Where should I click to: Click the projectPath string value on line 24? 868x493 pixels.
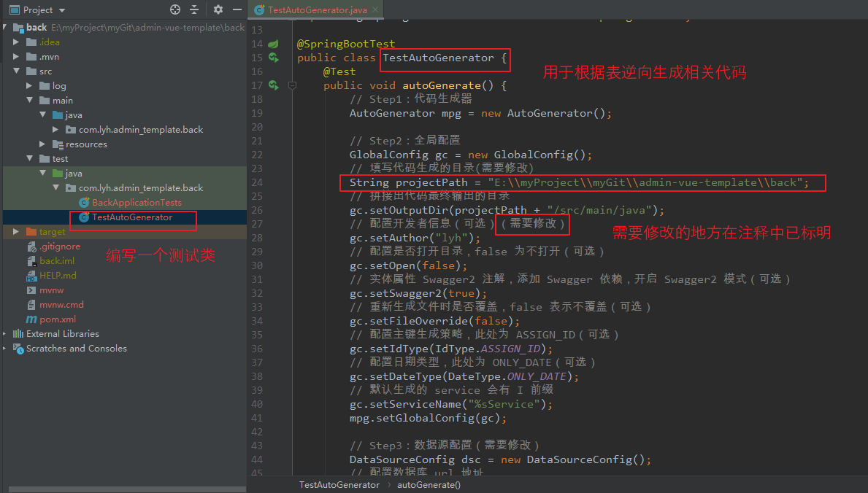coord(645,182)
